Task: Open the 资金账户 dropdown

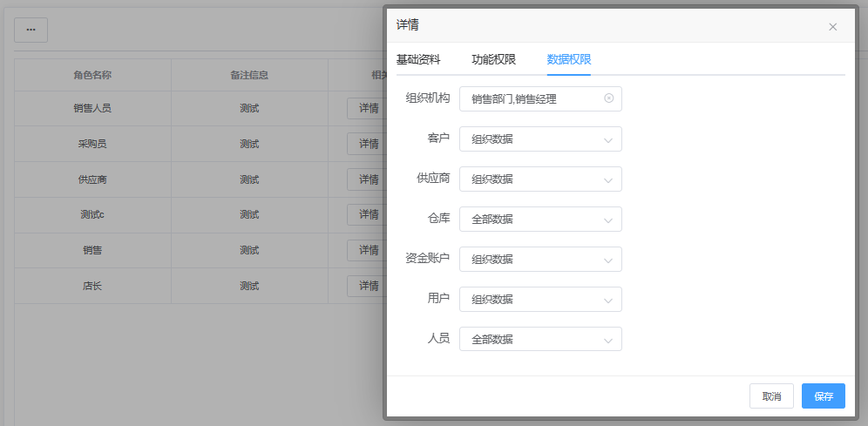Action: pyautogui.click(x=539, y=260)
